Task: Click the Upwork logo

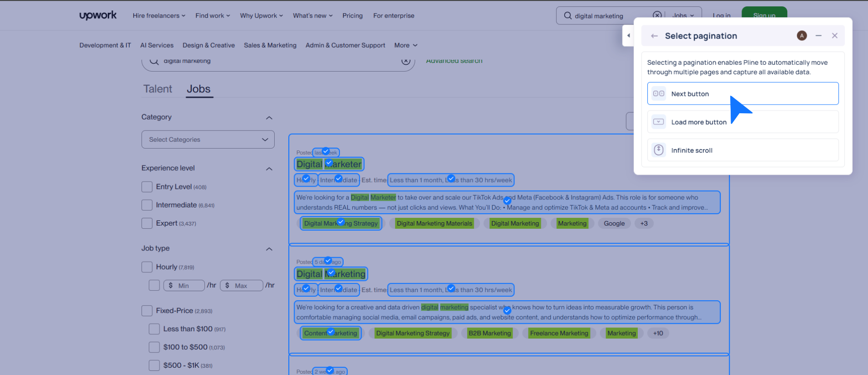Action: pyautogui.click(x=98, y=15)
